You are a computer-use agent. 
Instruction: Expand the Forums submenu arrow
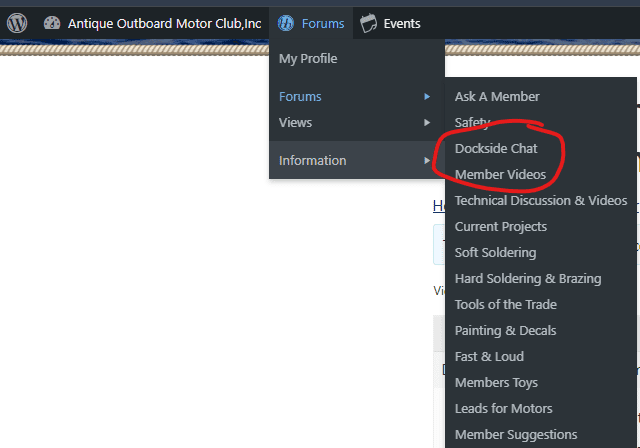pyautogui.click(x=427, y=97)
